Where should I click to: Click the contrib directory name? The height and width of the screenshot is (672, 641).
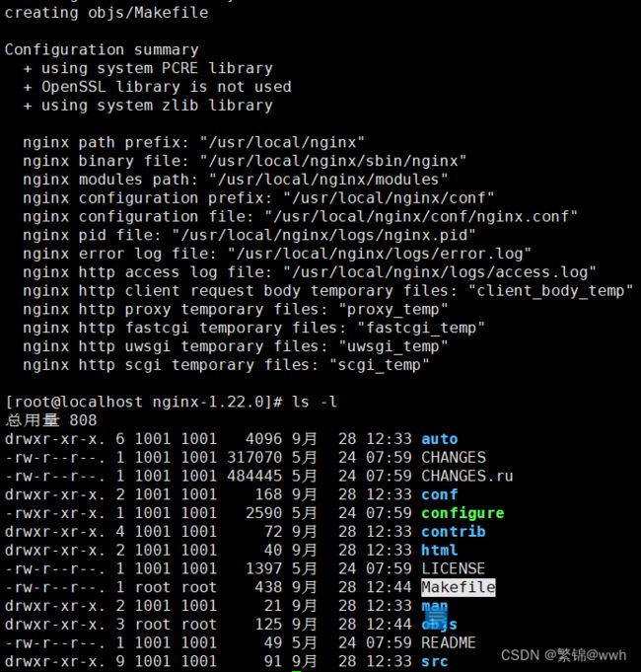coord(454,532)
